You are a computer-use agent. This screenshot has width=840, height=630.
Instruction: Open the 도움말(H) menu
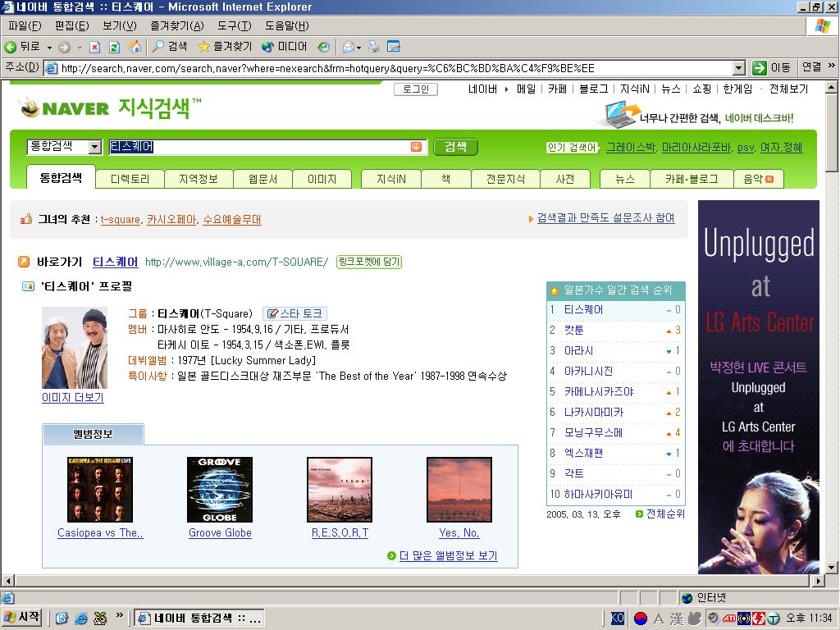tap(287, 25)
